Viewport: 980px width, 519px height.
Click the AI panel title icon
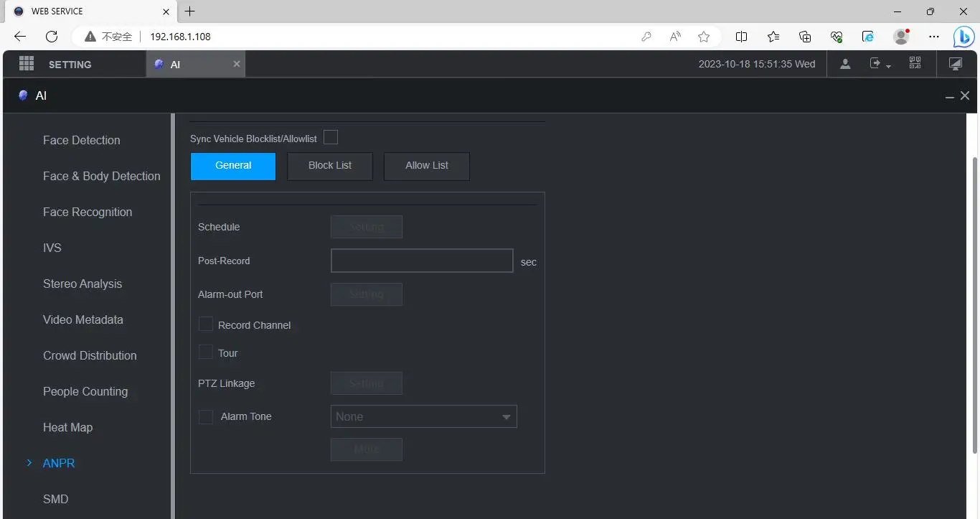coord(23,95)
